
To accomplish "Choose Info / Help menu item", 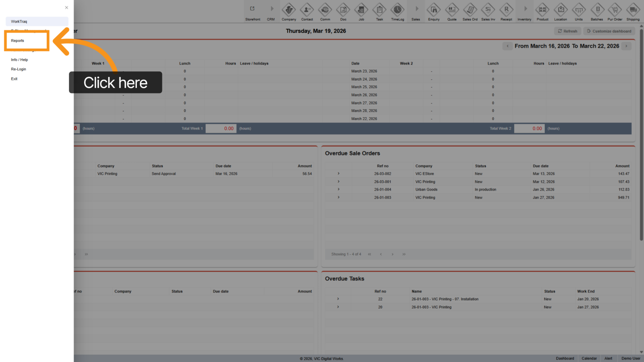I will [x=20, y=60].
